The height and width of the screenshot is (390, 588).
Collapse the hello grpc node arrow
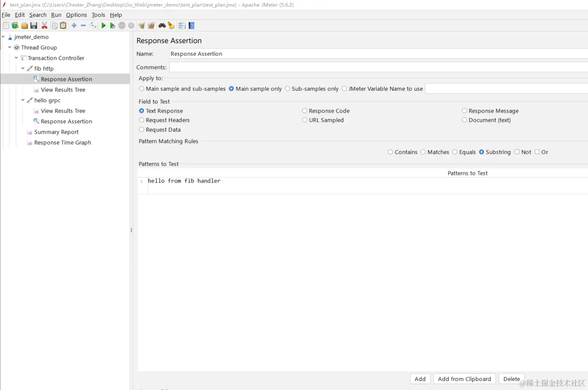[x=23, y=100]
